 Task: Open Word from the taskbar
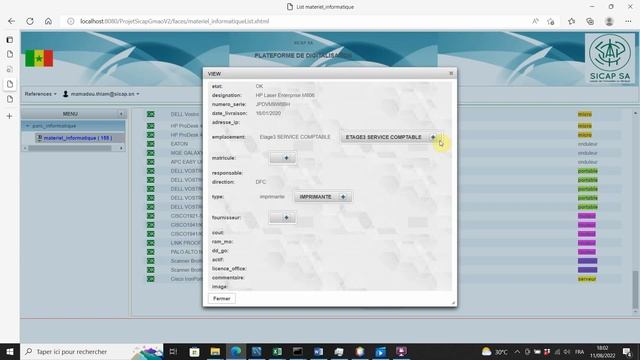(x=319, y=351)
